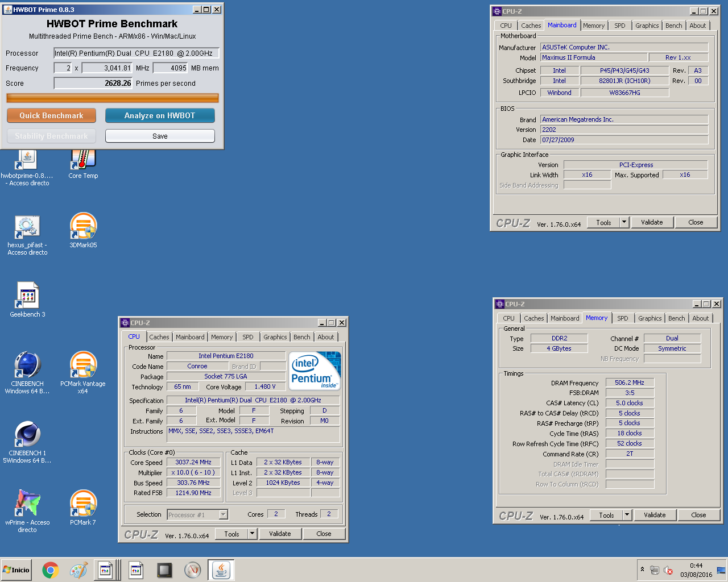Switch to CPU tab in Memory CPU-Z window

coord(508,318)
